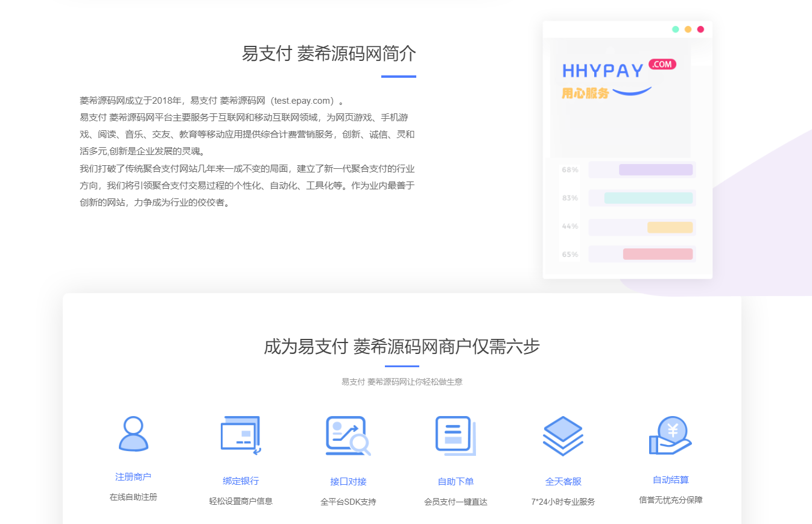Viewport: 812px width, 524px height.
Task: Open the 注册商户 link
Action: pos(133,476)
